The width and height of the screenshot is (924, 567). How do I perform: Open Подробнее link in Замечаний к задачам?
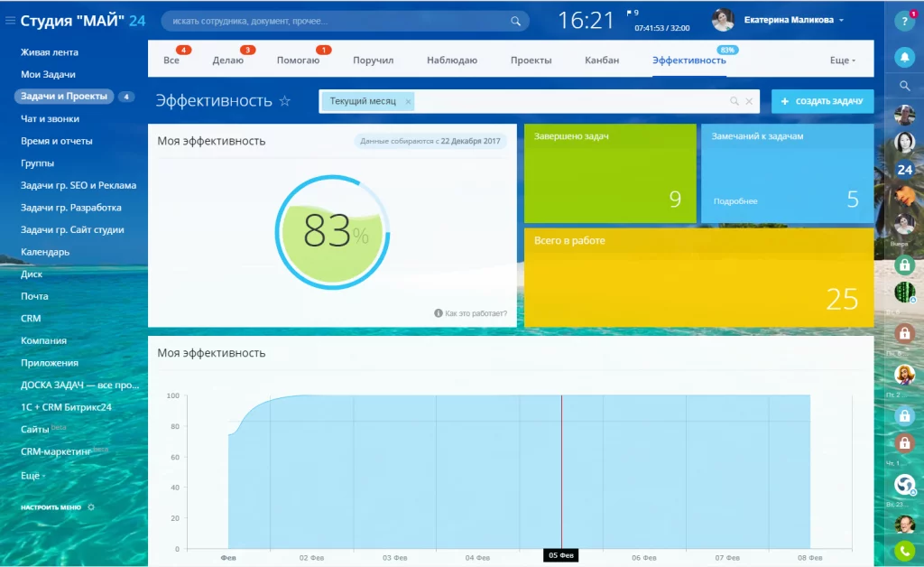[x=735, y=201]
